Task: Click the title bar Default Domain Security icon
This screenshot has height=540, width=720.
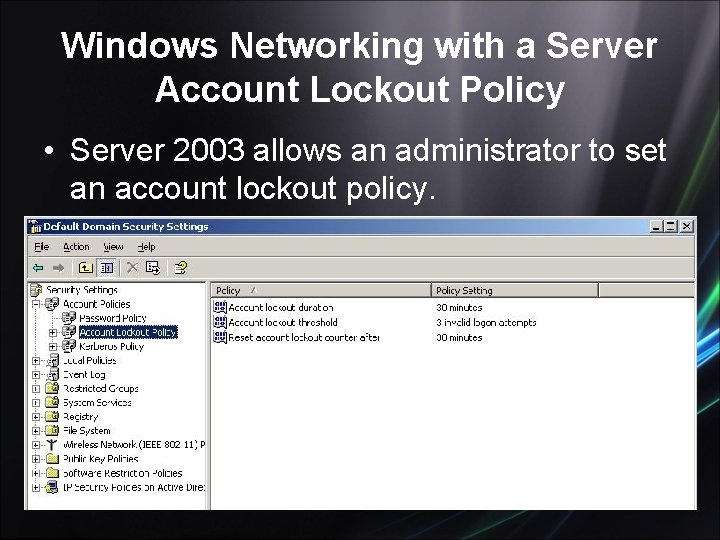Action: coord(35,226)
